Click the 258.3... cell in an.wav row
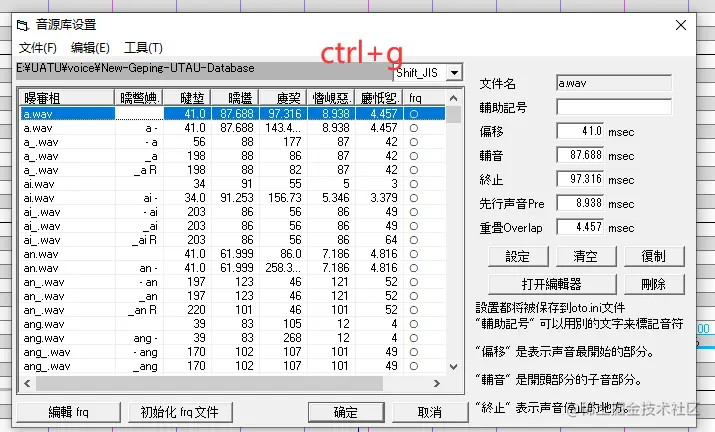Screen dimensions: 715x432 point(283,268)
